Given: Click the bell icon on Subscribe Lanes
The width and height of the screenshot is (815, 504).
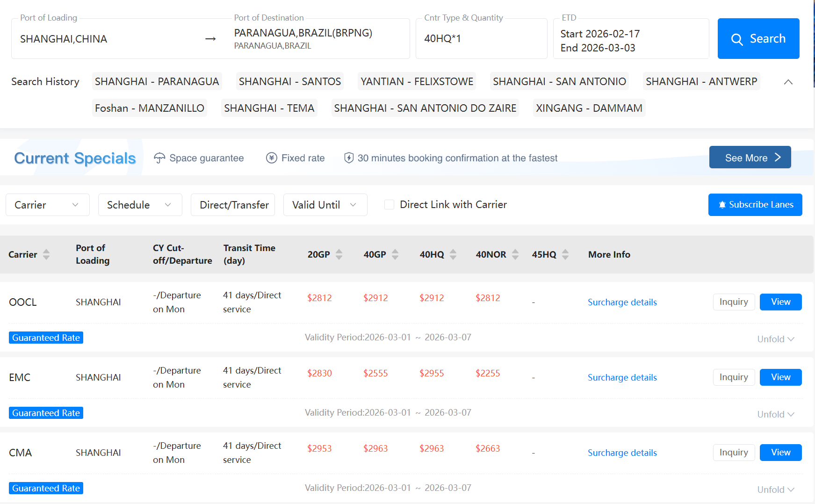Looking at the screenshot, I should (x=722, y=205).
